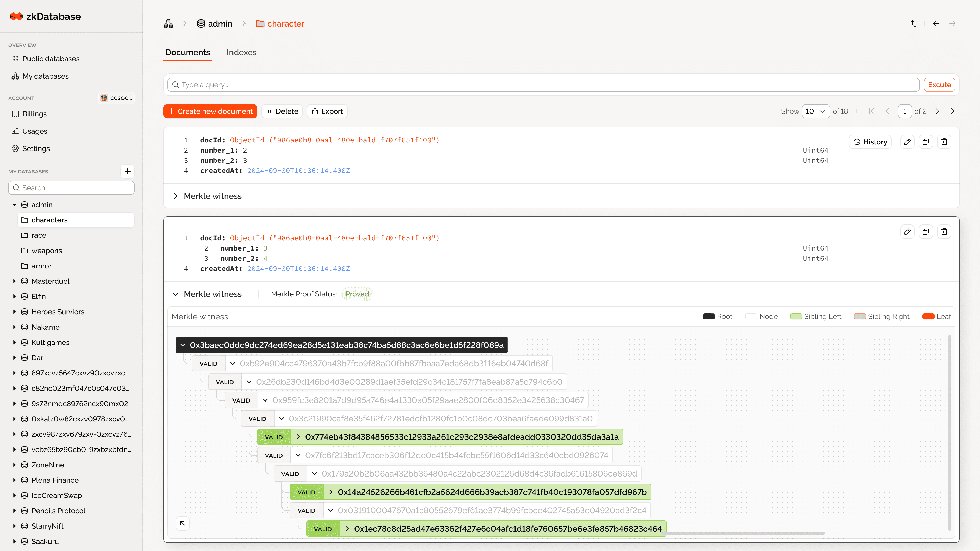The width and height of the screenshot is (980, 551).
Task: Expand sibling node 0x14a24526
Action: 331,492
